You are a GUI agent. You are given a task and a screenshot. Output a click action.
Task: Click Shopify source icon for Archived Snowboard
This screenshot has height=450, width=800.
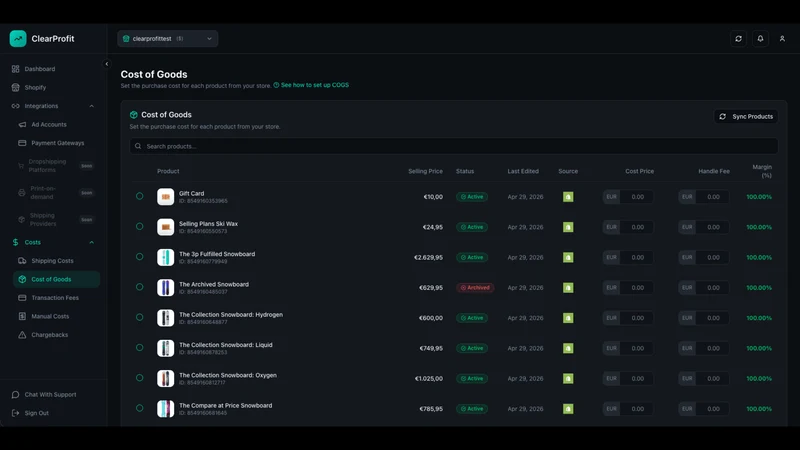coord(568,288)
